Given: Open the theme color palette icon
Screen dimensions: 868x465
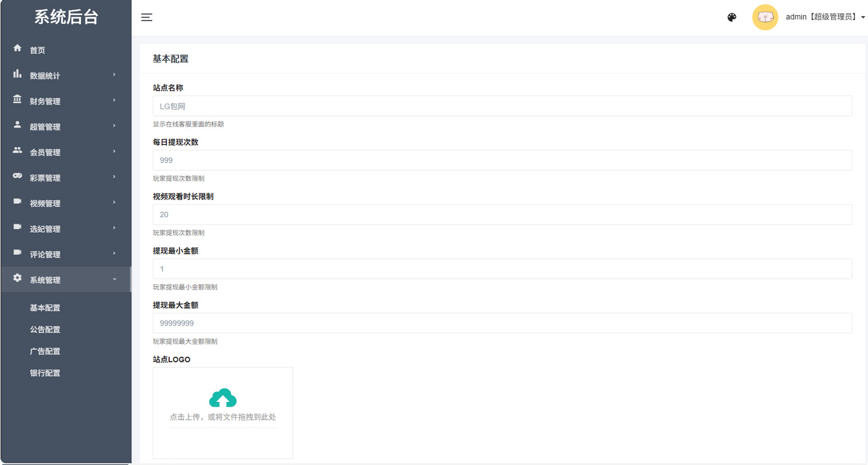Looking at the screenshot, I should click(732, 18).
